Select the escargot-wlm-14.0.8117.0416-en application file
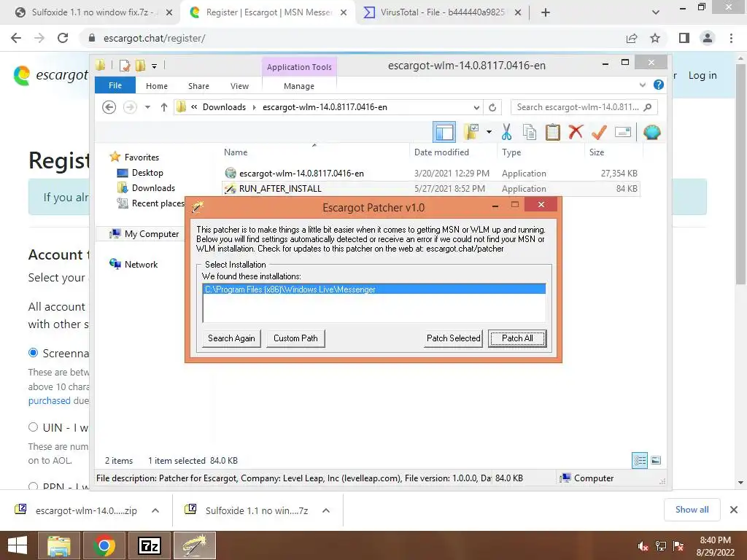This screenshot has height=560, width=747. (x=301, y=174)
